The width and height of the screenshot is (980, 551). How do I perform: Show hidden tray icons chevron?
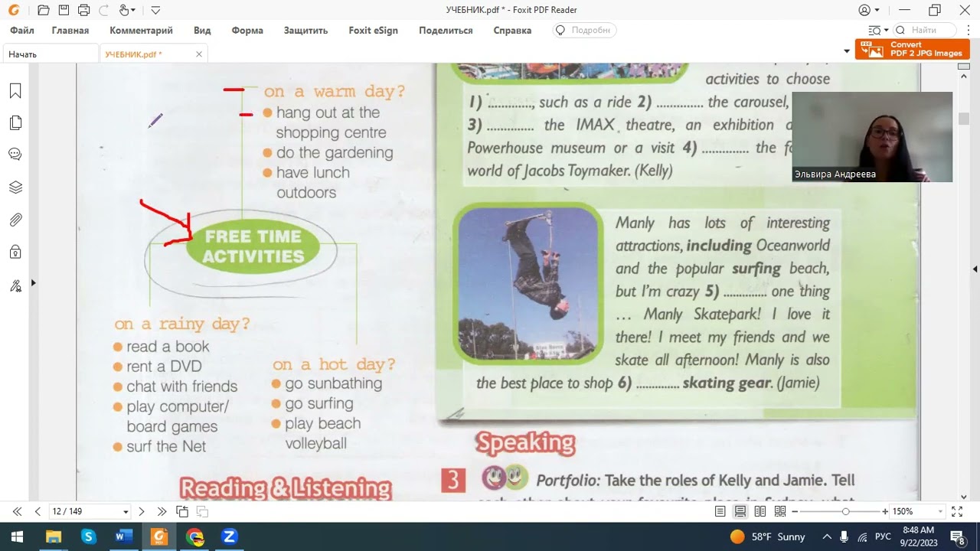click(x=825, y=536)
